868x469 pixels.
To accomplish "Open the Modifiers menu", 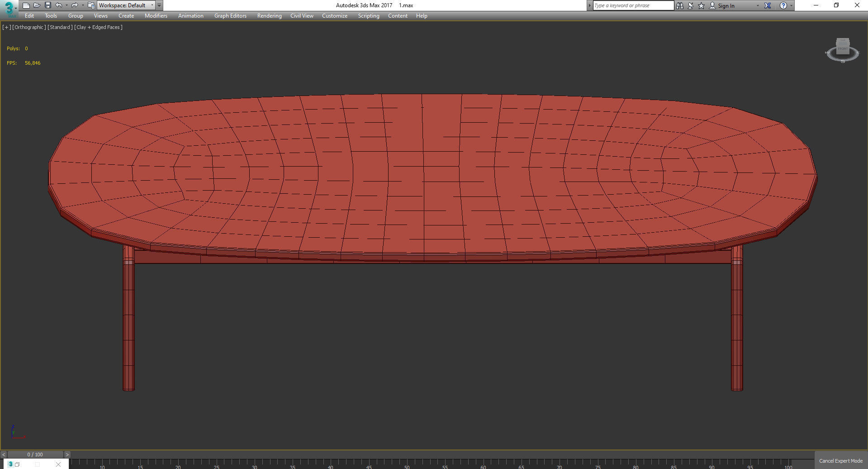I will (156, 16).
